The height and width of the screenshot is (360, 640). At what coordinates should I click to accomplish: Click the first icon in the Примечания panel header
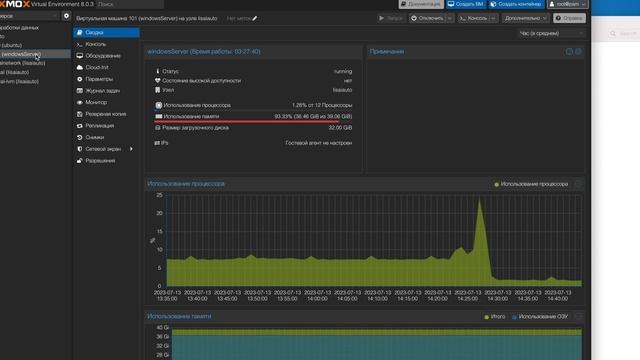tap(569, 52)
